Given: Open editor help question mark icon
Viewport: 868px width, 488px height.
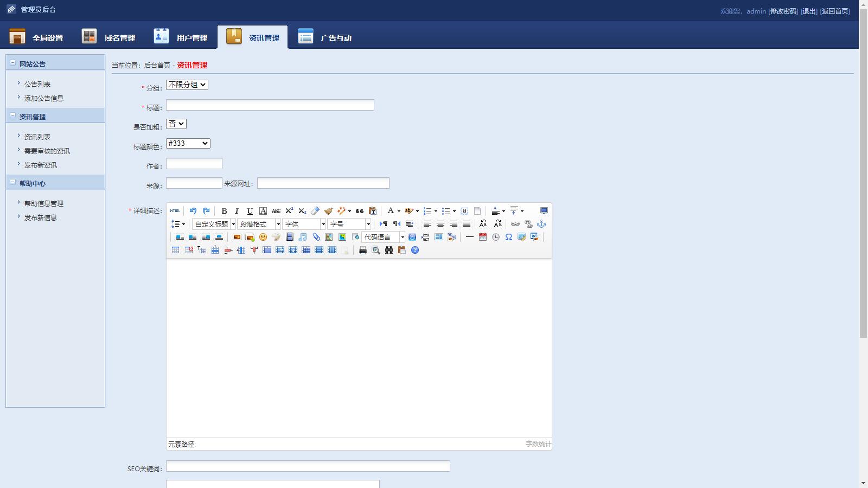Looking at the screenshot, I should (415, 250).
